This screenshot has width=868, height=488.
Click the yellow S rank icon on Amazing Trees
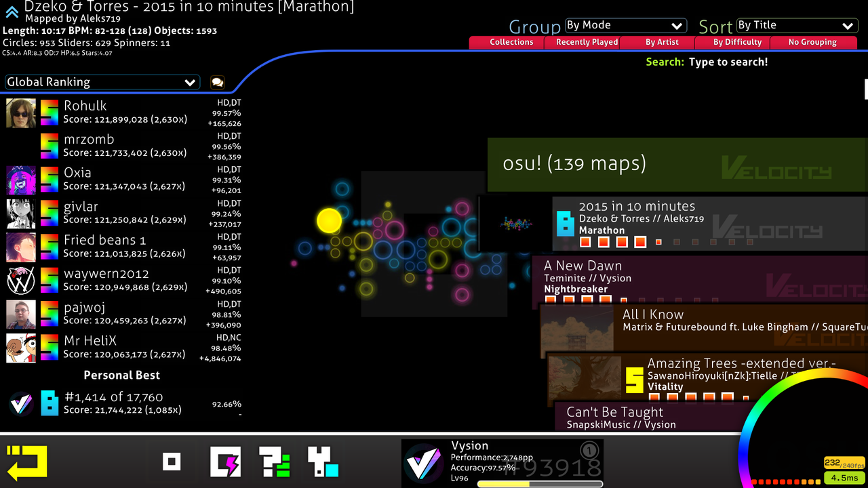[x=634, y=380]
